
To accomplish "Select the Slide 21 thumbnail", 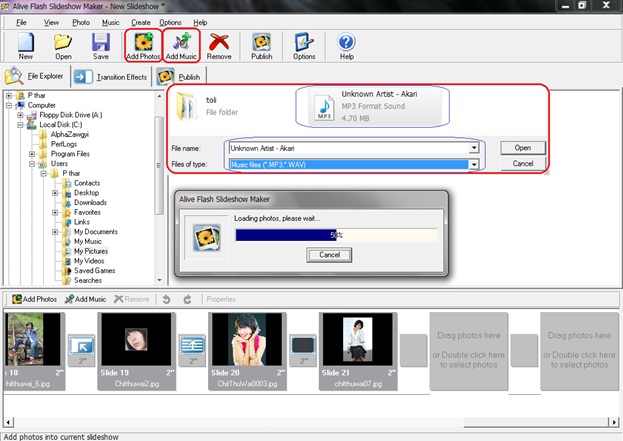I will click(358, 351).
